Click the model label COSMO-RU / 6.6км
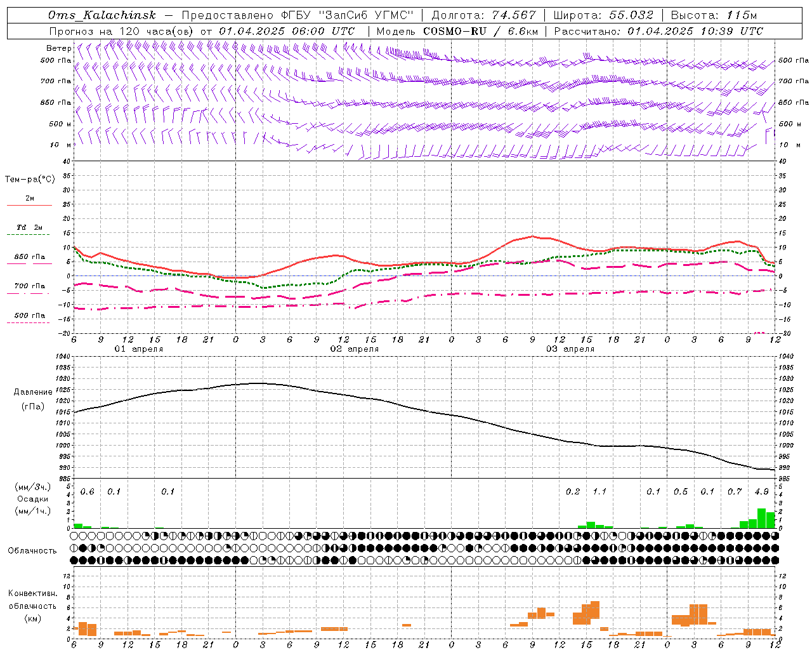Image resolution: width=812 pixels, height=650 pixels. coord(480,31)
